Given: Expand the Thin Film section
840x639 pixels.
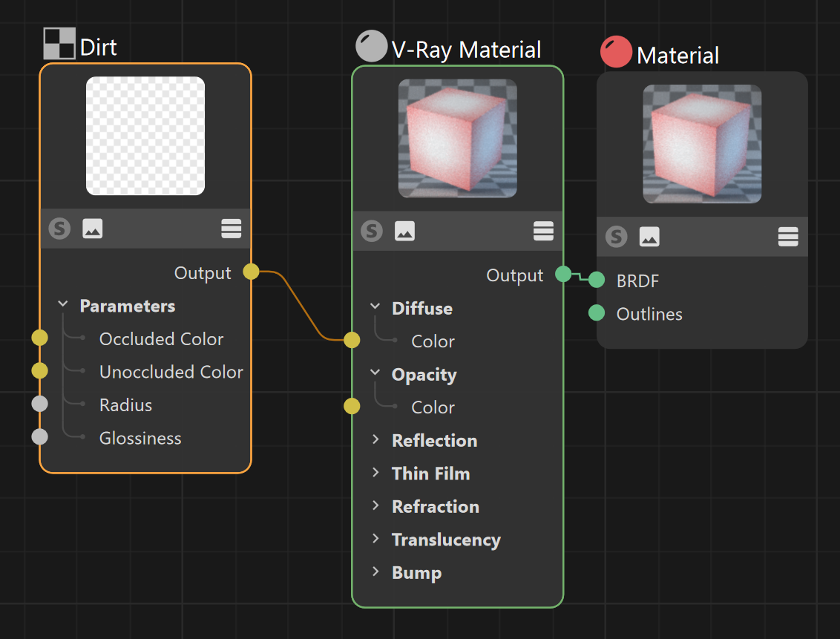Looking at the screenshot, I should (x=375, y=473).
